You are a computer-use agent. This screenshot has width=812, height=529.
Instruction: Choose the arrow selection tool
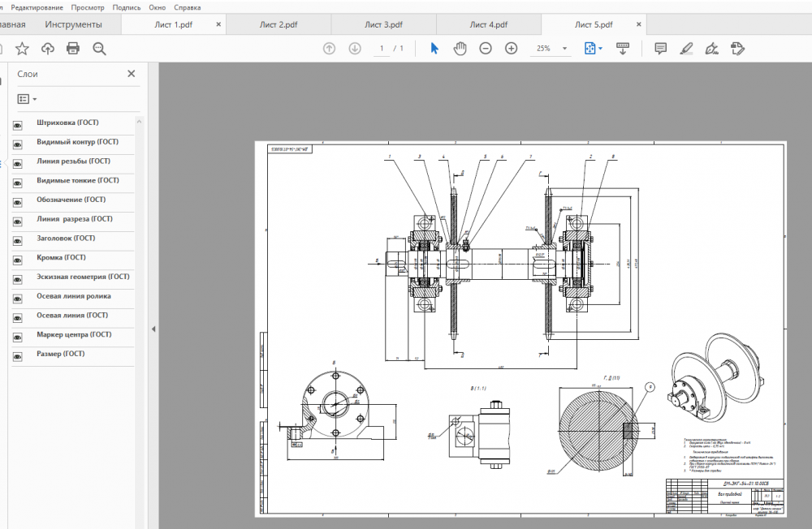tap(434, 49)
